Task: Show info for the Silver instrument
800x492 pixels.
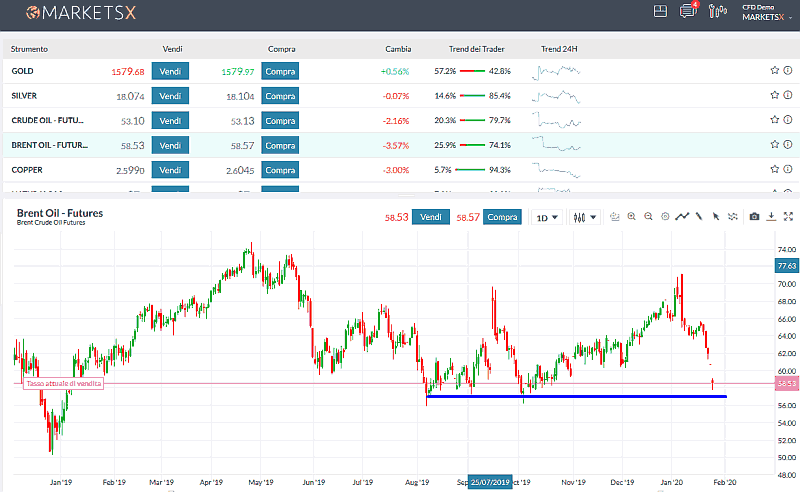Action: (787, 96)
